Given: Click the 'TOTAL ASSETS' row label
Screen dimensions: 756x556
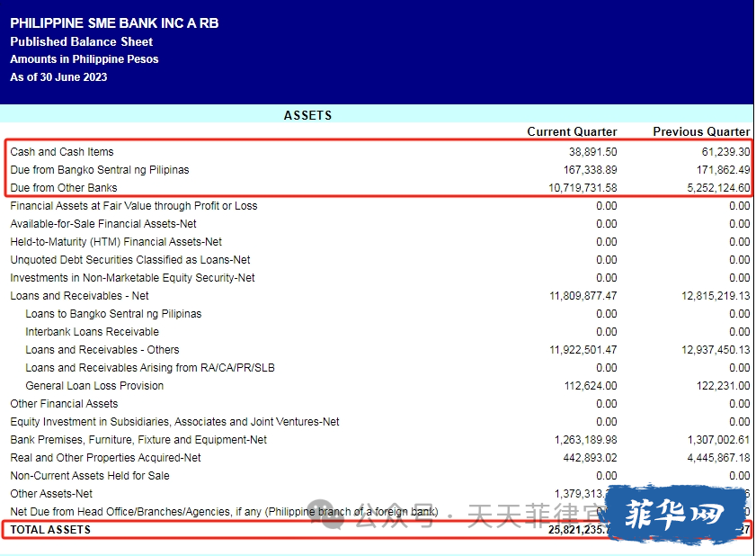Looking at the screenshot, I should click(x=50, y=530).
